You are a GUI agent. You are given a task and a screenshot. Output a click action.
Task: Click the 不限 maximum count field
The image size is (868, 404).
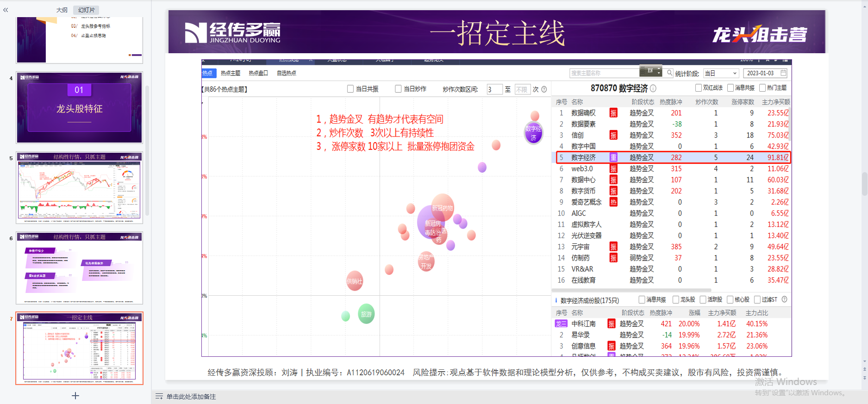pos(522,89)
